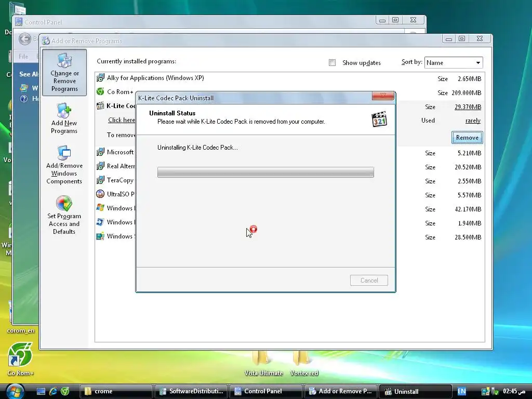
Task: Click the 29.370MB size link
Action: (468, 107)
